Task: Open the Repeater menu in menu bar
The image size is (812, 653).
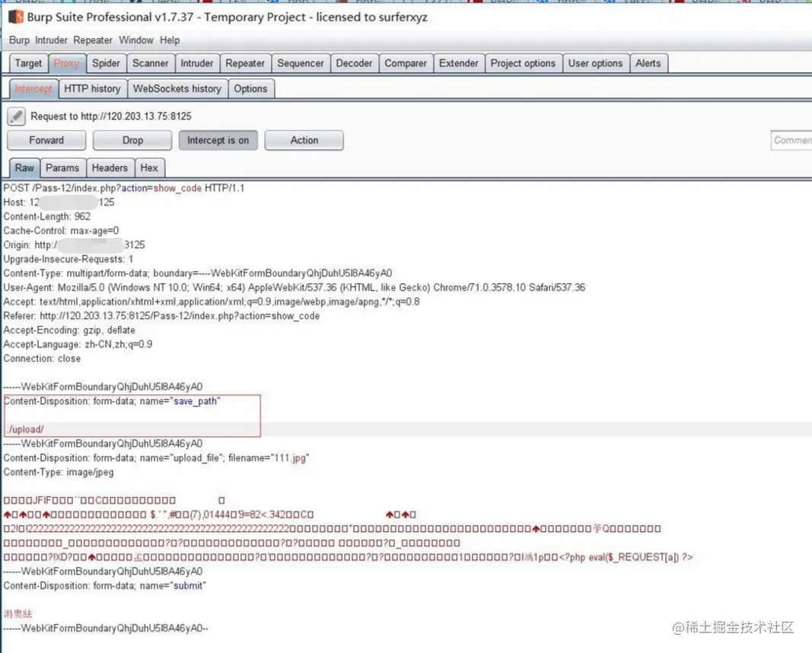Action: [x=93, y=40]
